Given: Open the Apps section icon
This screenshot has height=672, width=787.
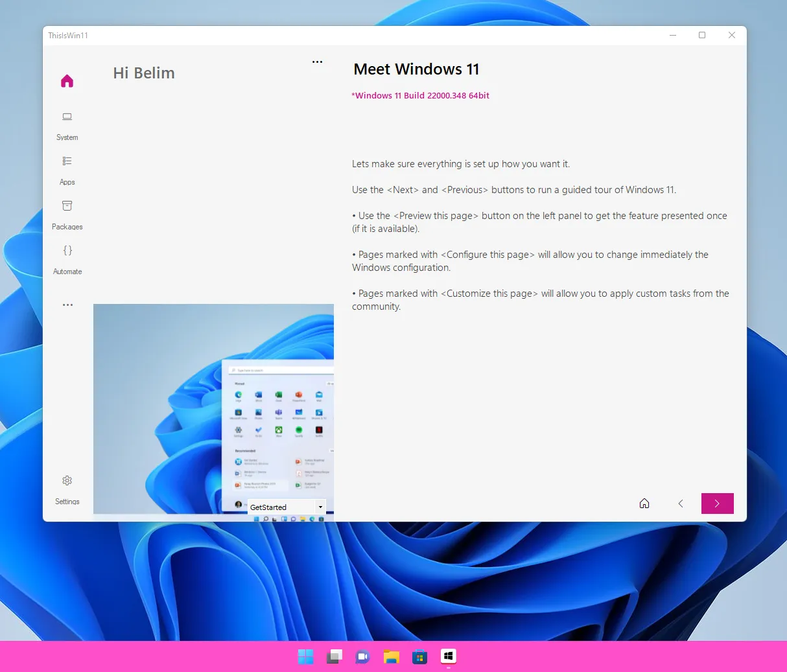Looking at the screenshot, I should 67,161.
